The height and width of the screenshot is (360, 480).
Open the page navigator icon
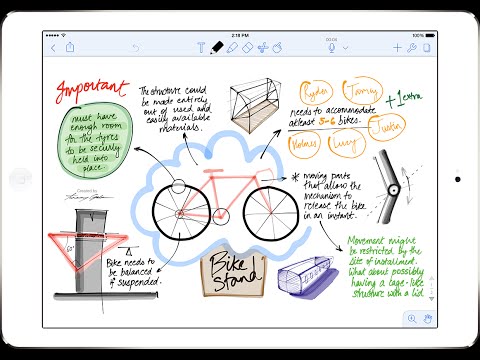427,48
